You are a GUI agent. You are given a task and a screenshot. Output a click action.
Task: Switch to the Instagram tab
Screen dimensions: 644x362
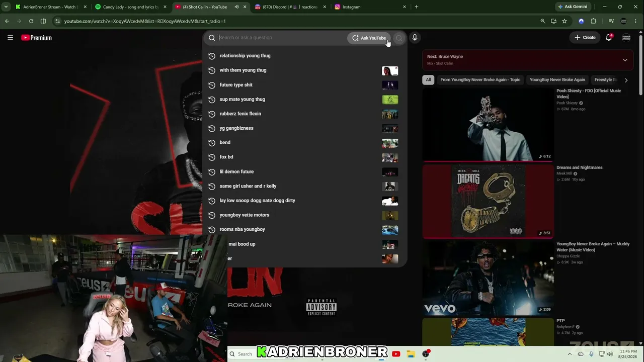[x=370, y=7]
